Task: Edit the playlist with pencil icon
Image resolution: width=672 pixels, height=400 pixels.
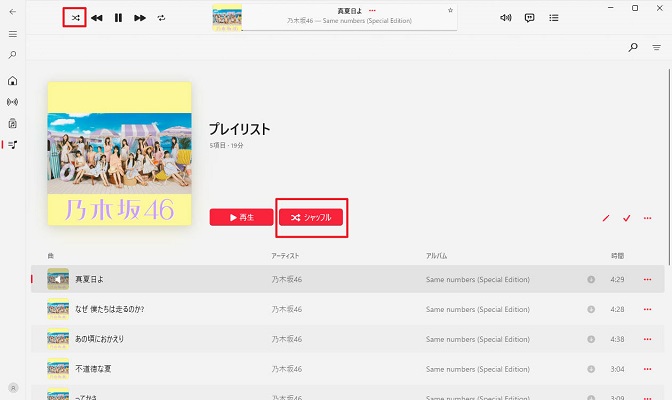Action: point(606,218)
